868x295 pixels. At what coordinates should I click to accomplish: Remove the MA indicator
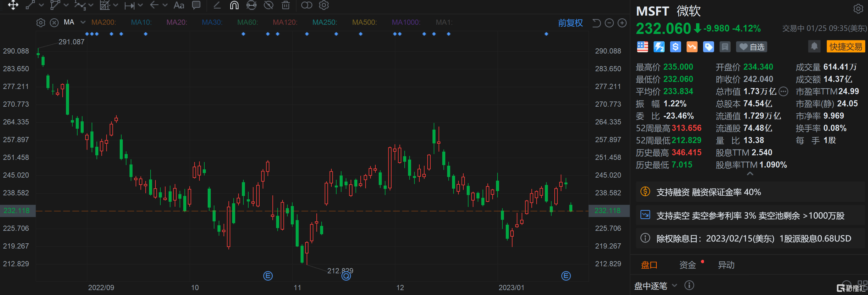pos(54,23)
